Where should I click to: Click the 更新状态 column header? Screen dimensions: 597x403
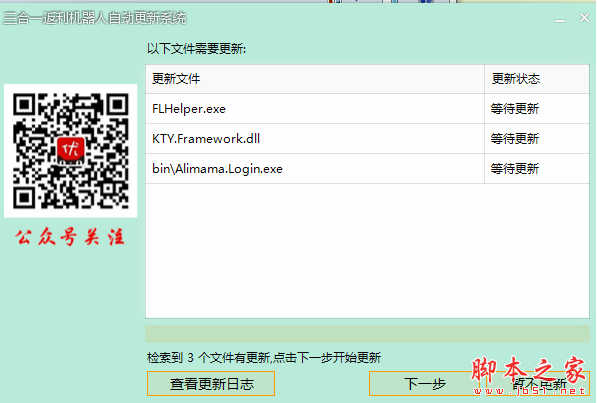(537, 79)
